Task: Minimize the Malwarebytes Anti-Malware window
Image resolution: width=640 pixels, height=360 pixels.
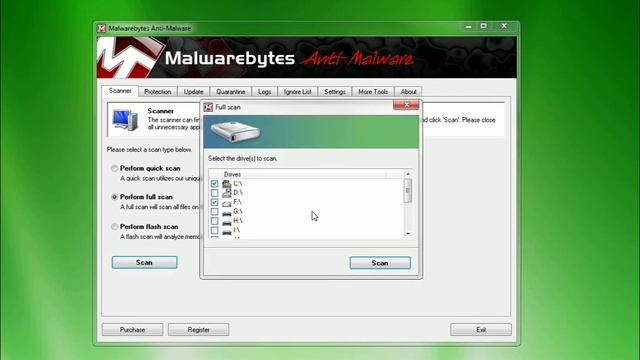Action: [x=469, y=27]
